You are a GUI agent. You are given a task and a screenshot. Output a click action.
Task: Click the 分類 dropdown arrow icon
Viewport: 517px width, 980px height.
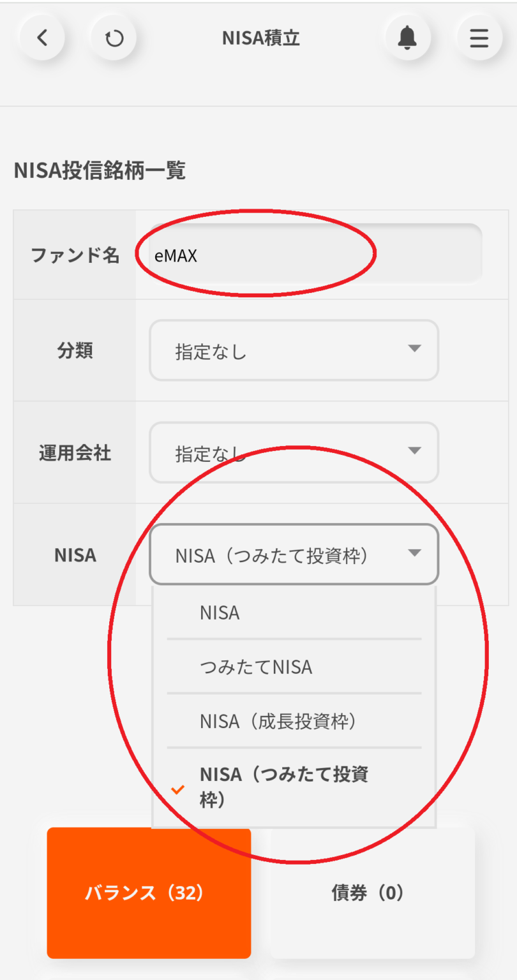click(x=415, y=350)
